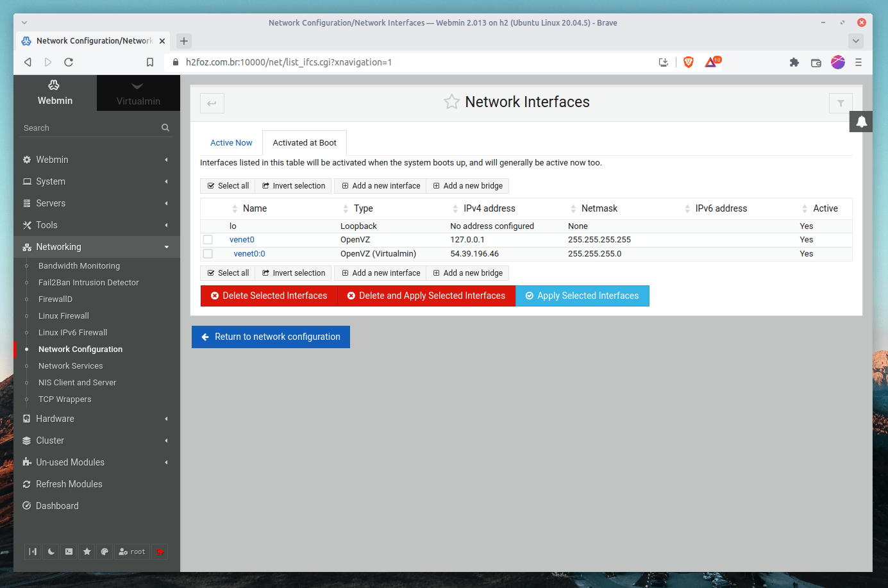Favorite Network Interfaces via the title star
The height and width of the screenshot is (588, 888).
[451, 101]
